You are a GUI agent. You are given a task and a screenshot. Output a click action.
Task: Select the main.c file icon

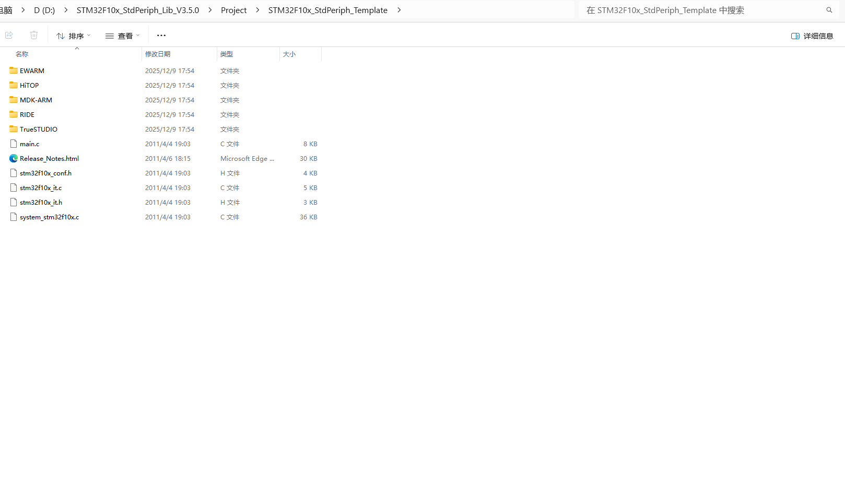coord(14,144)
